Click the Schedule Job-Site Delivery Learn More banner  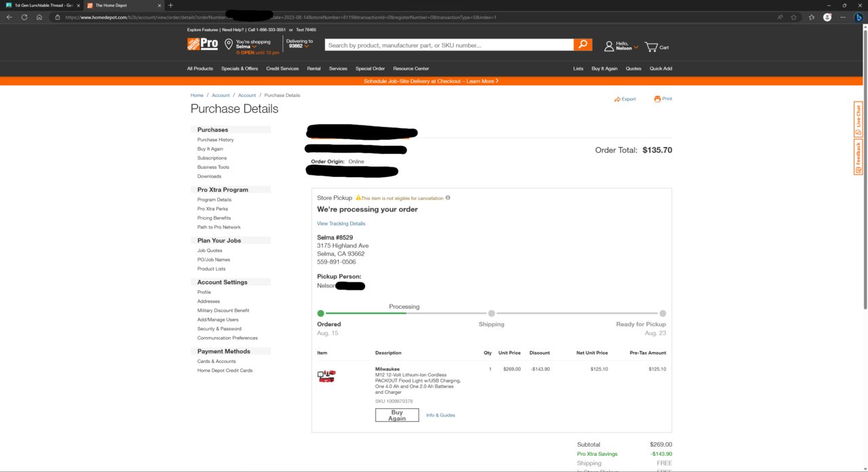click(x=431, y=81)
